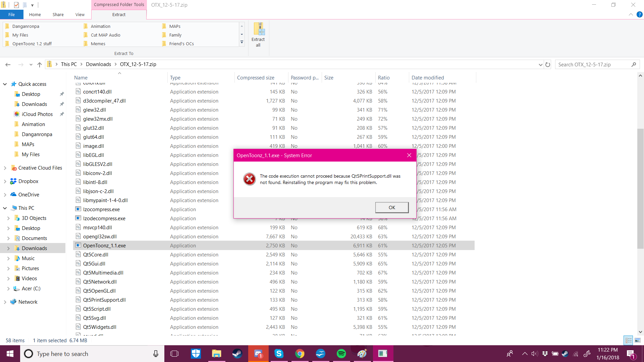Image resolution: width=644 pixels, height=362 pixels.
Task: Switch to large icons view button
Action: (638, 340)
